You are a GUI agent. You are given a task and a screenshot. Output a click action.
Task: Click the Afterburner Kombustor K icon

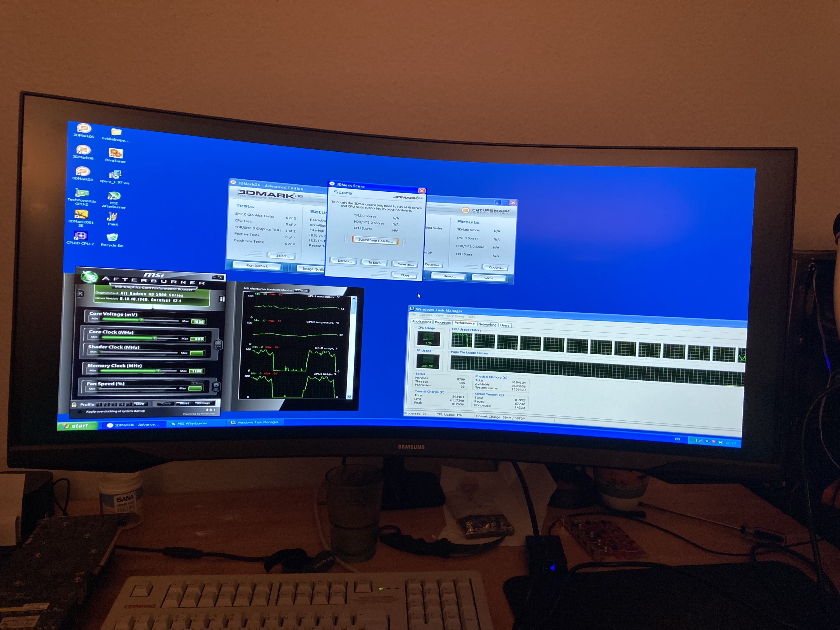[80, 294]
